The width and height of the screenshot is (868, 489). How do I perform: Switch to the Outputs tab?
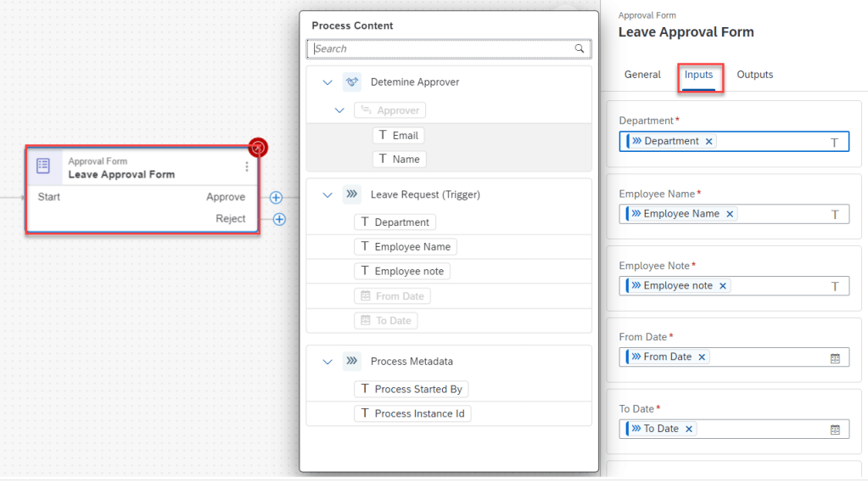pyautogui.click(x=754, y=75)
